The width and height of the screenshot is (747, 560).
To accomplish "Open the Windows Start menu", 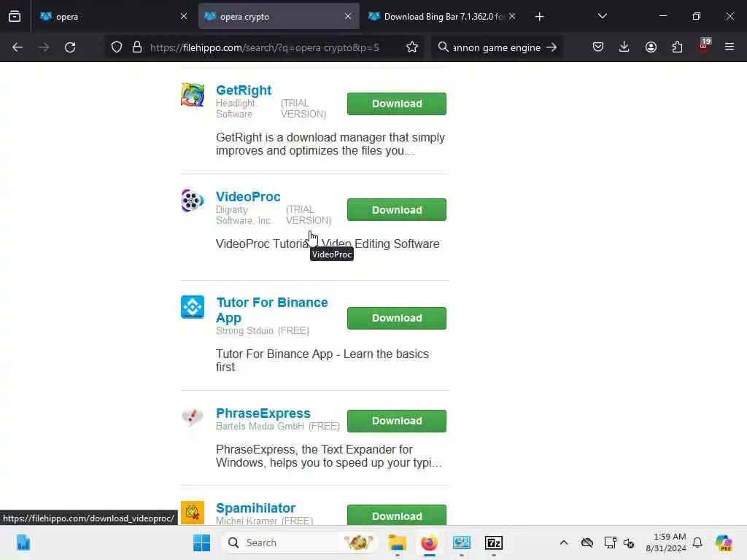I will click(x=201, y=542).
